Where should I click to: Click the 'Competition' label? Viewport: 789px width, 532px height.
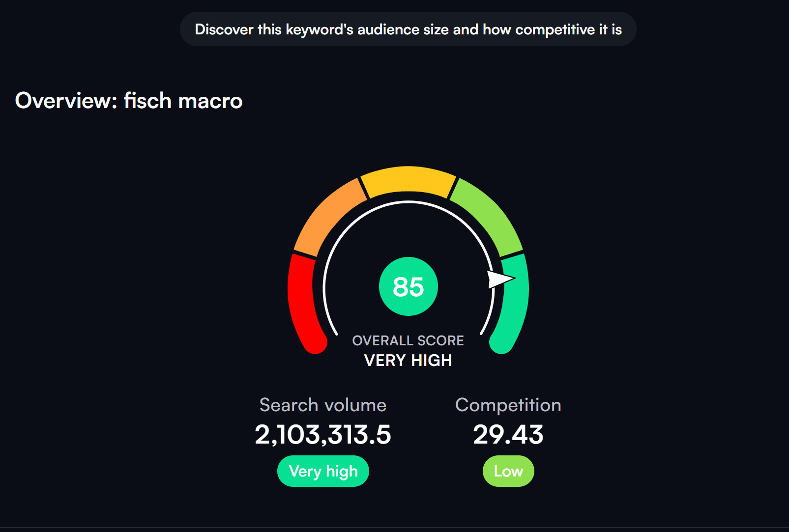[x=508, y=405]
